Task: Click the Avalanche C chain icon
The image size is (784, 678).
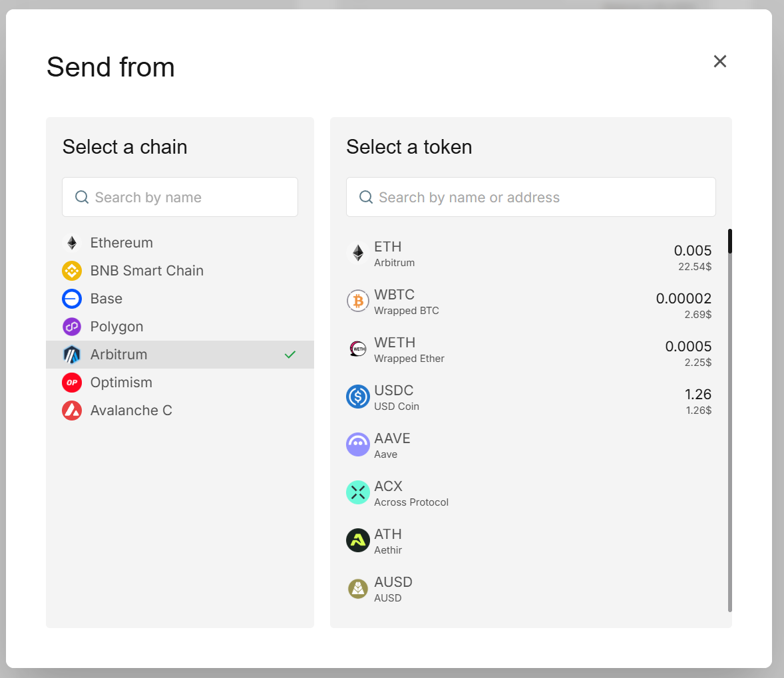Action: (x=71, y=410)
